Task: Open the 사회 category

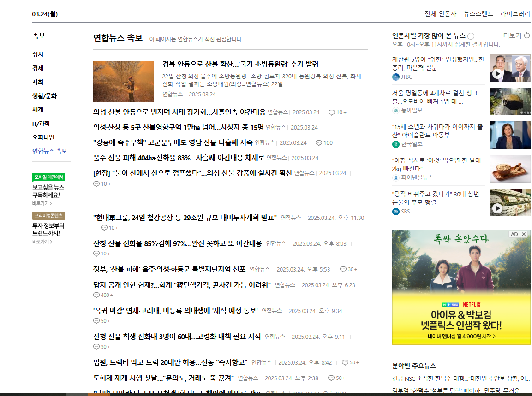Action: pos(38,82)
